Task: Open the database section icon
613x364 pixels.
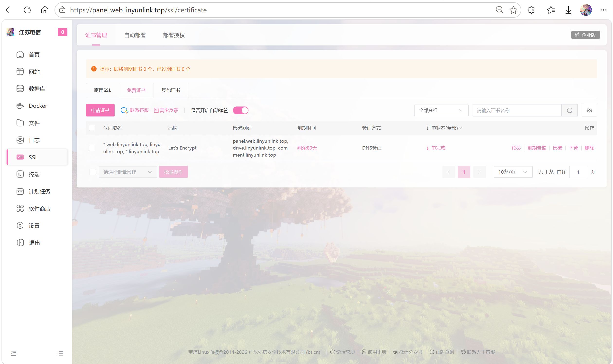Action: click(x=20, y=89)
